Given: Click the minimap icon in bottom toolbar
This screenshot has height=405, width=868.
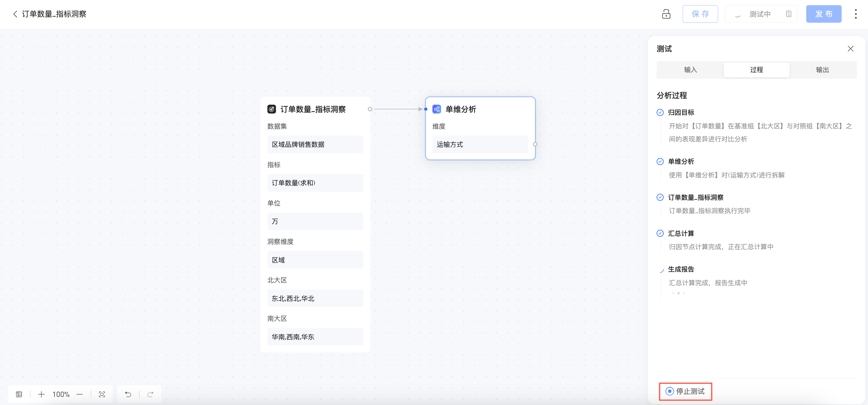Looking at the screenshot, I should pos(19,394).
